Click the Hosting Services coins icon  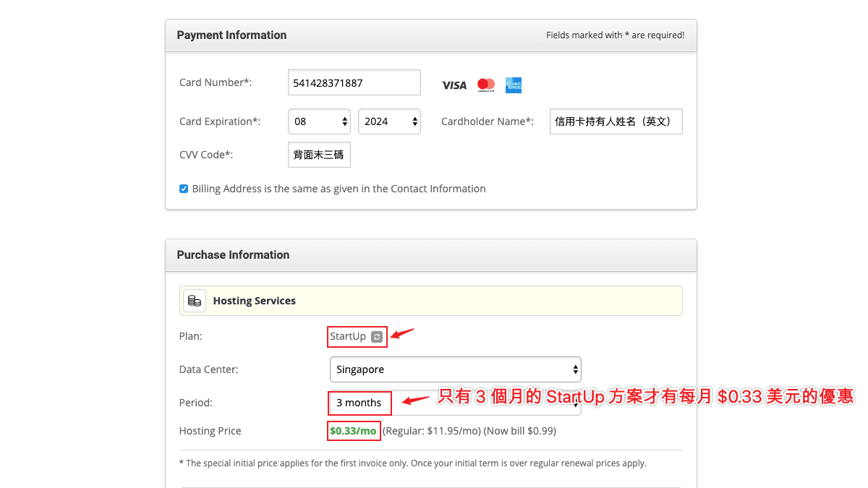click(194, 301)
